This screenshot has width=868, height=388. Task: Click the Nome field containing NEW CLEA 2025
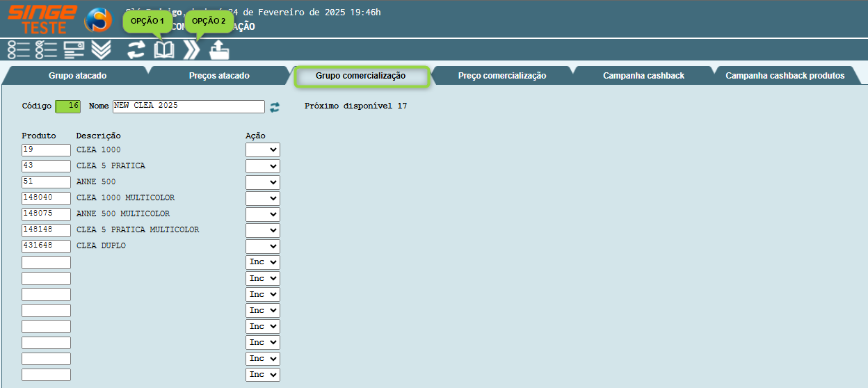[x=188, y=106]
